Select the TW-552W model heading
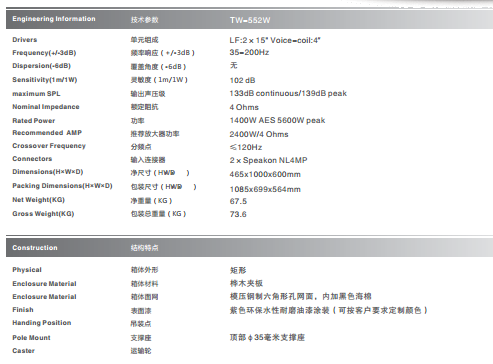This screenshot has width=493, height=364. [250, 20]
